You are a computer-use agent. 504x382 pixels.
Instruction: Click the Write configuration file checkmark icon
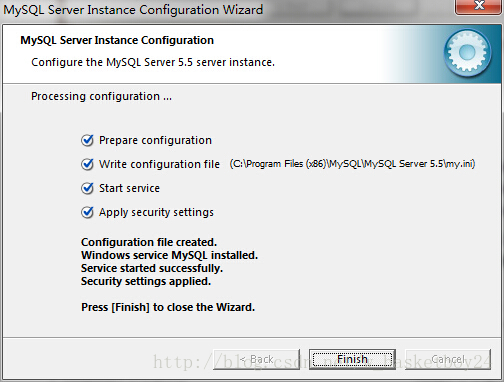click(x=87, y=164)
